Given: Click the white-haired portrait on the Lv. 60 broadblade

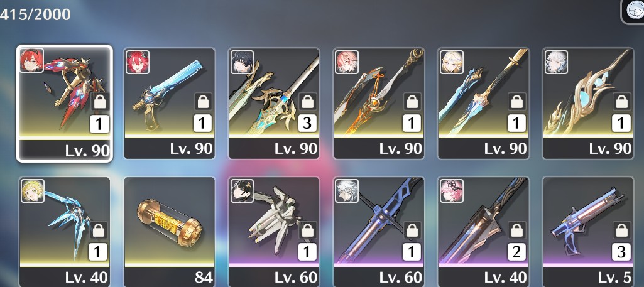Looking at the screenshot, I should tap(347, 191).
